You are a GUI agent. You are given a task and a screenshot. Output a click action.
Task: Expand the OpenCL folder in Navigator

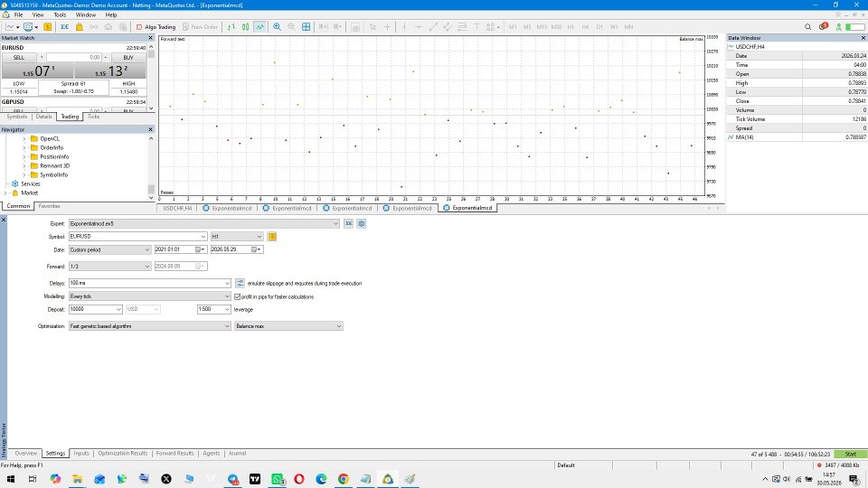24,139
